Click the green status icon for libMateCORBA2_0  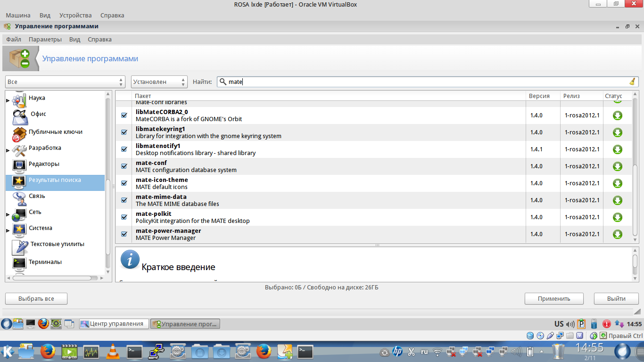[618, 115]
